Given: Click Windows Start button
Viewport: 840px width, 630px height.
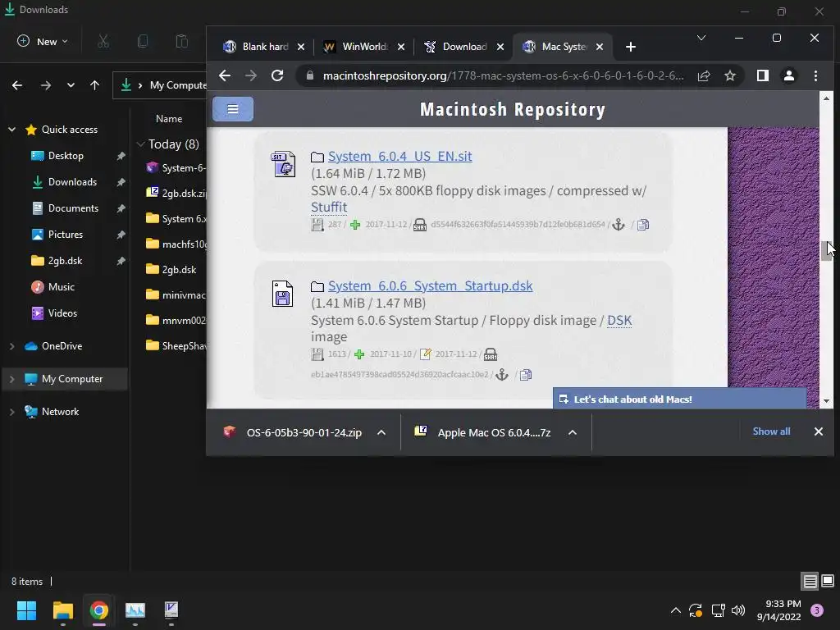Looking at the screenshot, I should point(27,610).
